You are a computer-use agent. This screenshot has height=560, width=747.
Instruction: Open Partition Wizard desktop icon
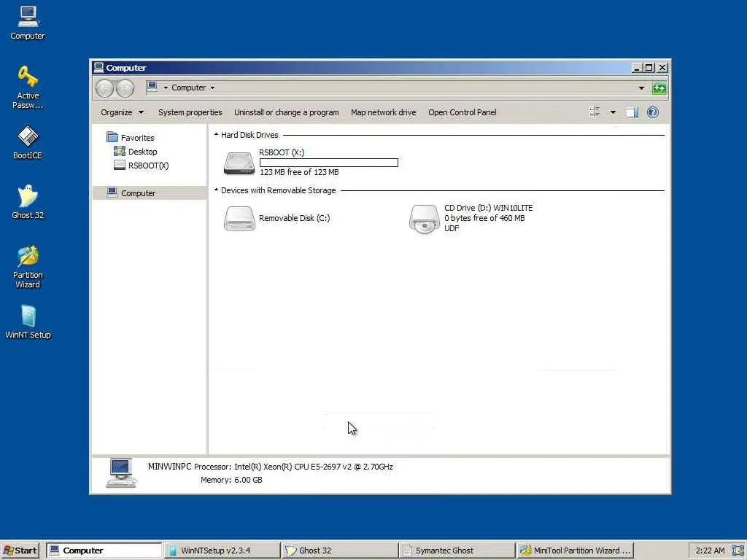pos(28,267)
